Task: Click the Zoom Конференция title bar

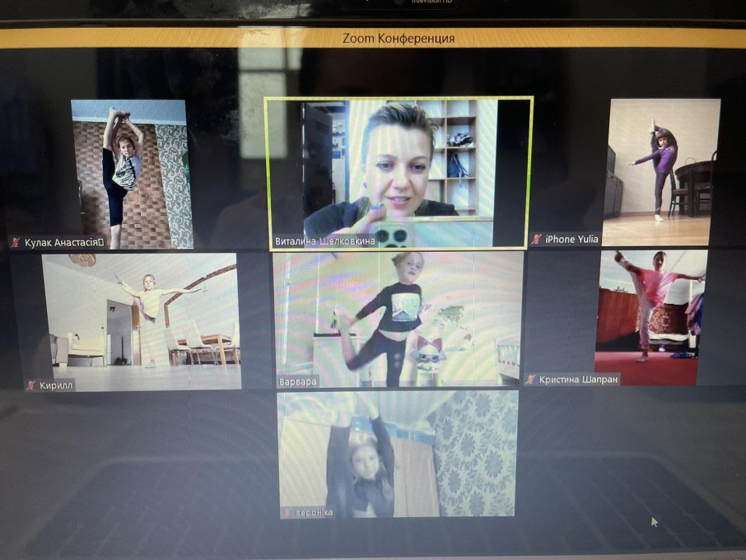Action: coord(373,38)
